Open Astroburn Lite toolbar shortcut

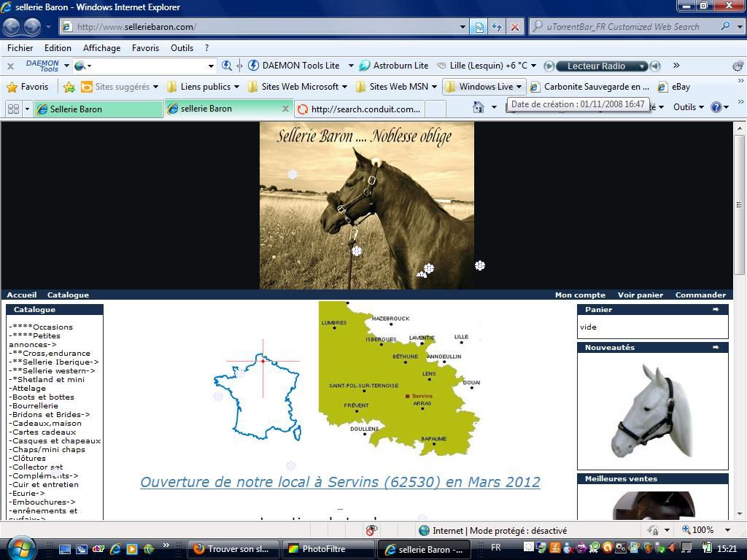pos(394,66)
